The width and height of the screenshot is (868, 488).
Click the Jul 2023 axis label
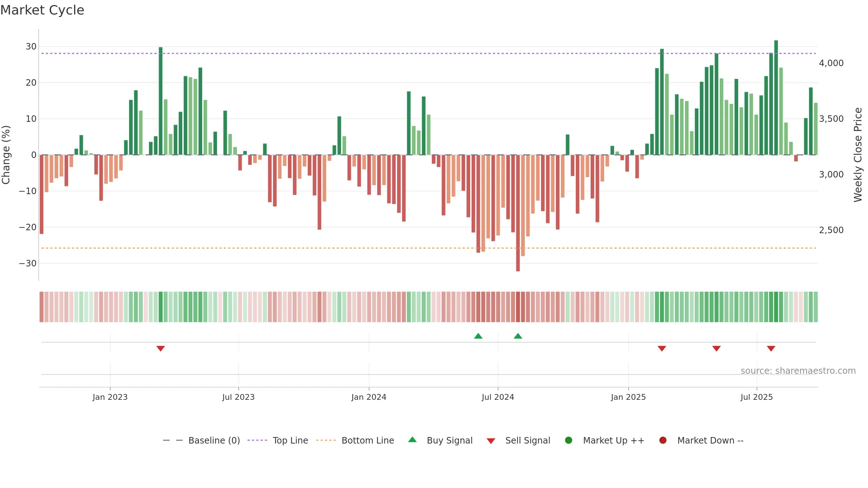pyautogui.click(x=238, y=397)
